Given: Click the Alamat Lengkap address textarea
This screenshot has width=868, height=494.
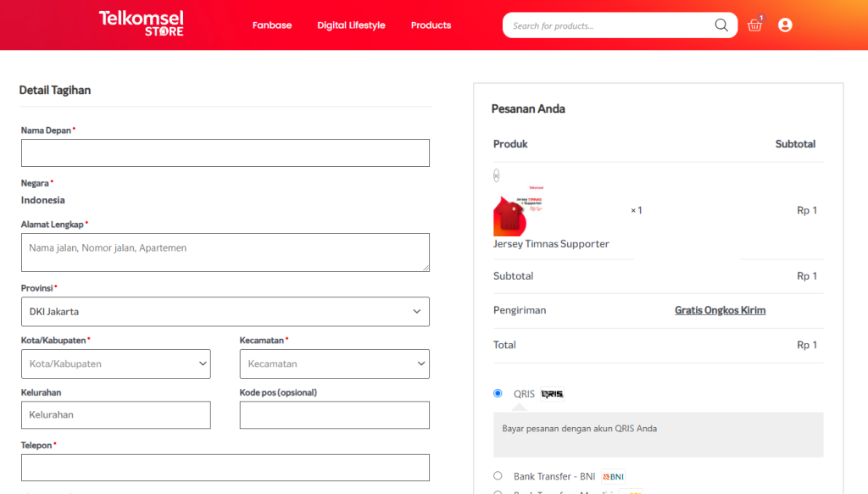Looking at the screenshot, I should click(x=225, y=253).
